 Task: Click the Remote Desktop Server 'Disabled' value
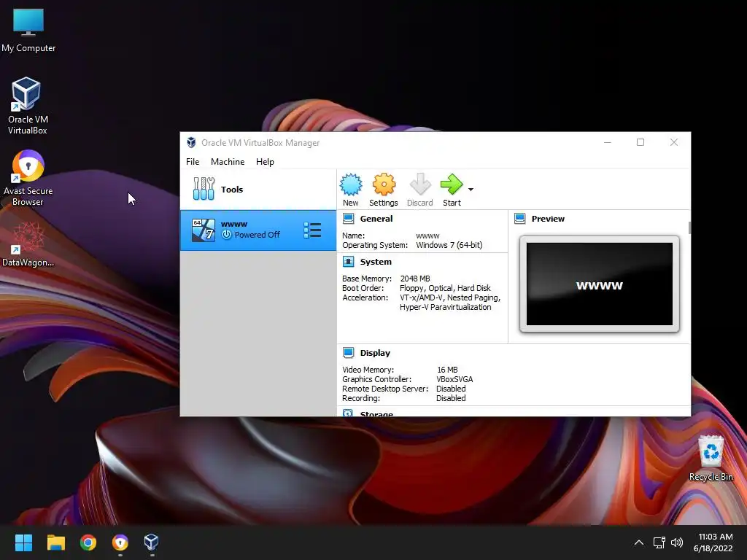pyautogui.click(x=451, y=389)
